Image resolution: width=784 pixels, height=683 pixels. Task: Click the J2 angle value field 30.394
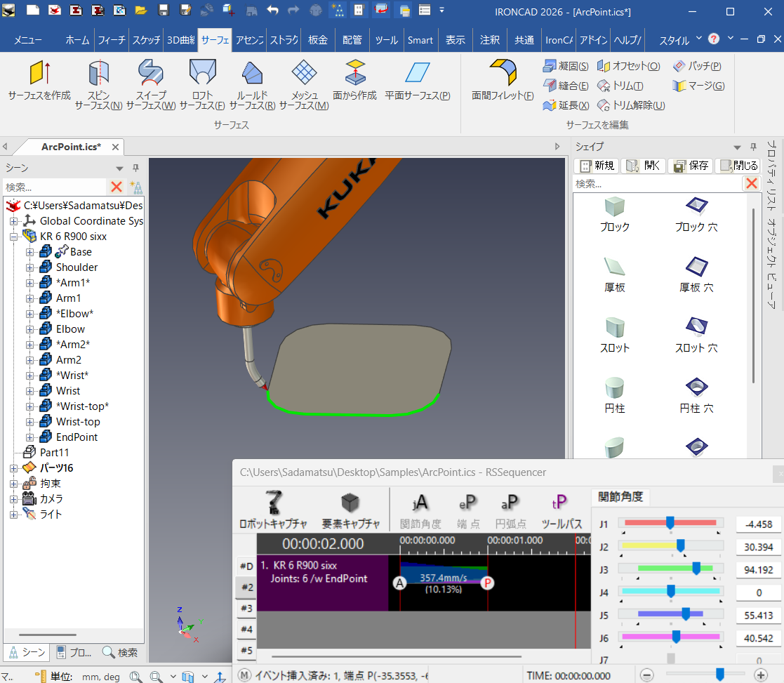coord(759,547)
